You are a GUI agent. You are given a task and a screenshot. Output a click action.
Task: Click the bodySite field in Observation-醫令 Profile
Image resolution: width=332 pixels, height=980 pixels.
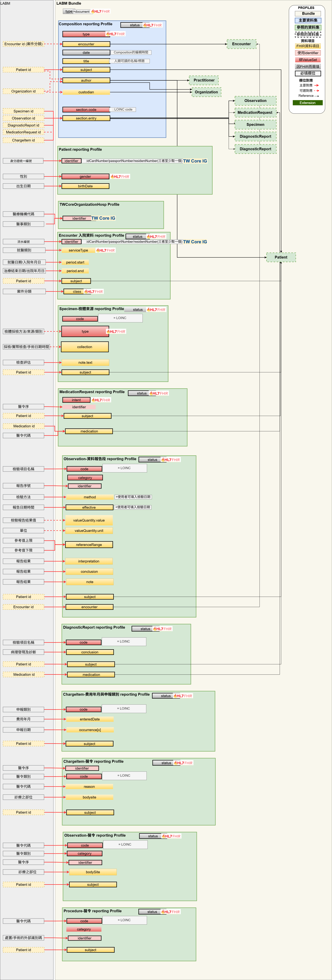tap(93, 872)
